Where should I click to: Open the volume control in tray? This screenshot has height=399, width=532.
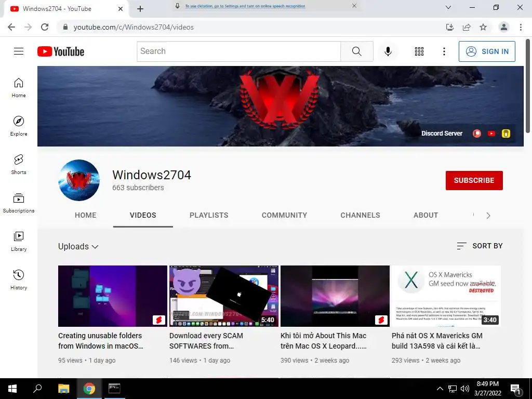(465, 389)
